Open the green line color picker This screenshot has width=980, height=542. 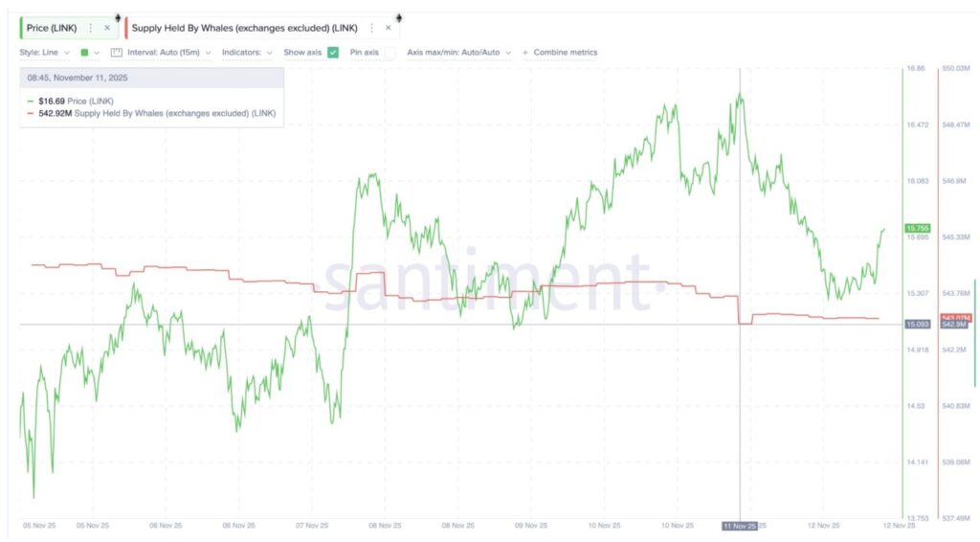point(90,53)
